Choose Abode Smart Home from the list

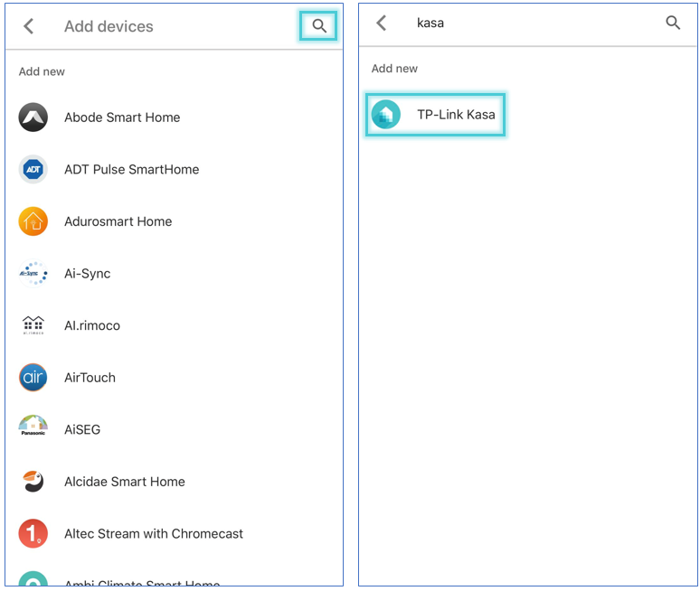pos(175,117)
